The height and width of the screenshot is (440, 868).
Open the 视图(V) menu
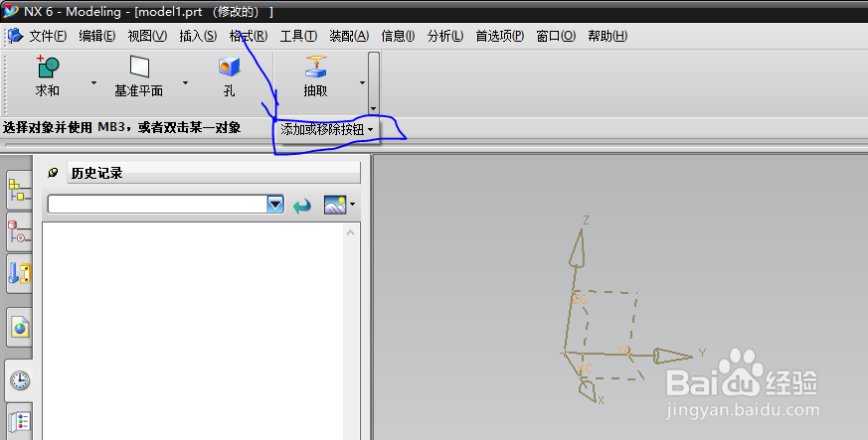click(147, 36)
